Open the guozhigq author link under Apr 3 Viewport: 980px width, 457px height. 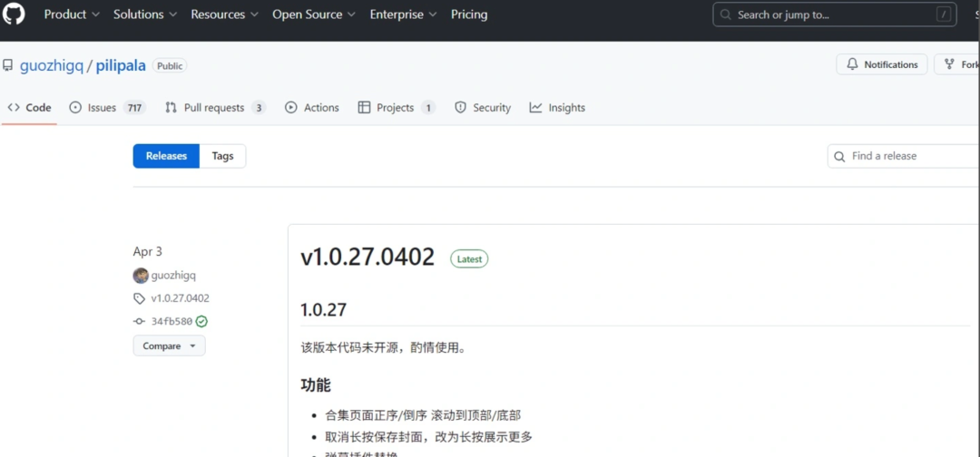coord(173,276)
